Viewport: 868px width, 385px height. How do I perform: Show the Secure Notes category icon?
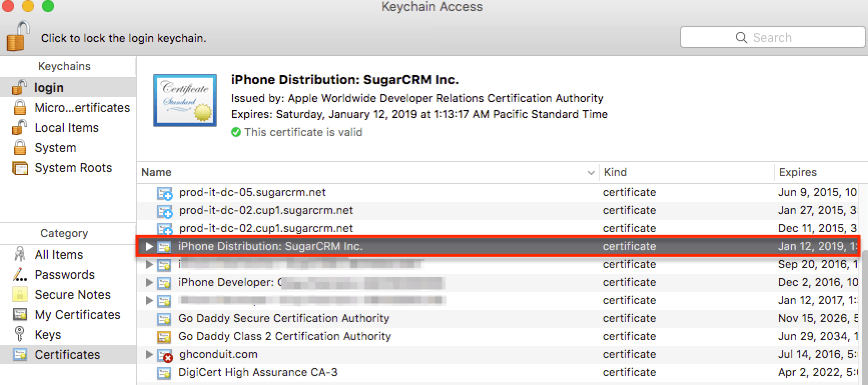pos(20,294)
